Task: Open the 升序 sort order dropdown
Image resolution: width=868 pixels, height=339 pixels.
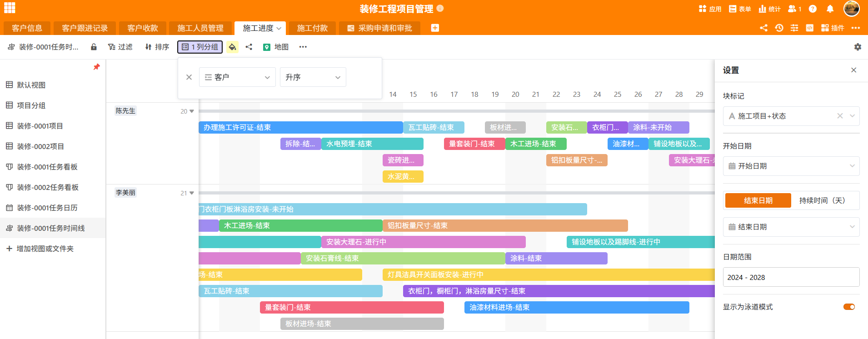Action: click(x=313, y=77)
